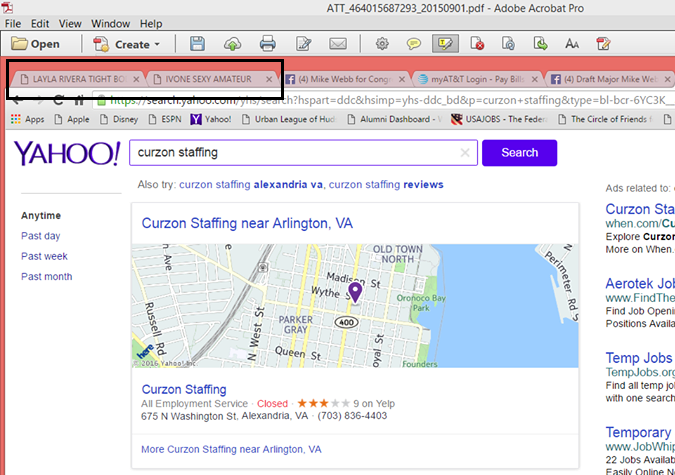The image size is (675, 475).
Task: Open the File menu
Action: tap(12, 24)
